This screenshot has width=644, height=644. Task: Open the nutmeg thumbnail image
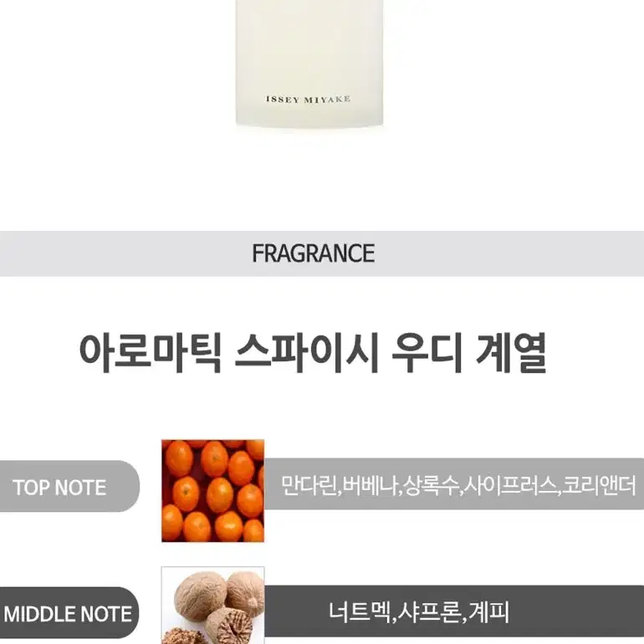[212, 606]
